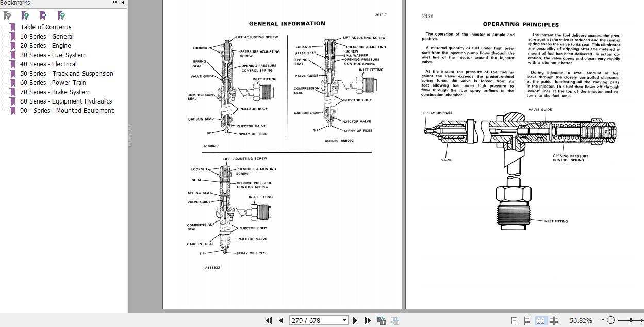Open the zoom percentage dropdown
This screenshot has width=644, height=327.
tap(603, 320)
